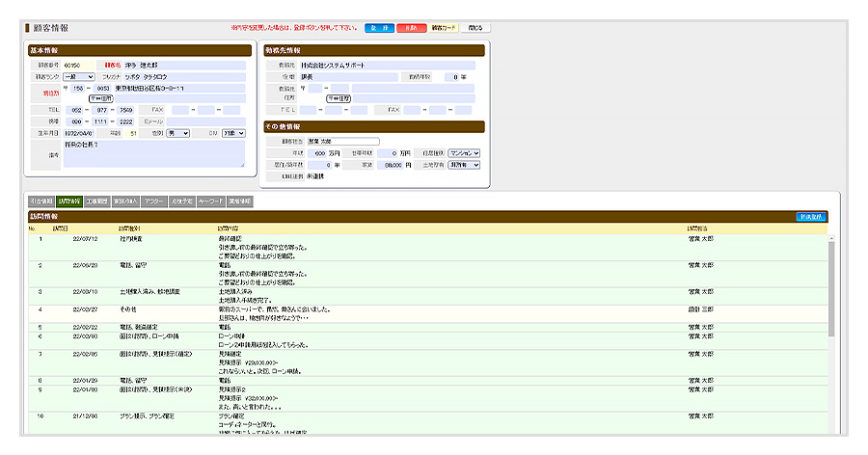
Task: Switch to the 家族/知人 tab
Action: [125, 201]
